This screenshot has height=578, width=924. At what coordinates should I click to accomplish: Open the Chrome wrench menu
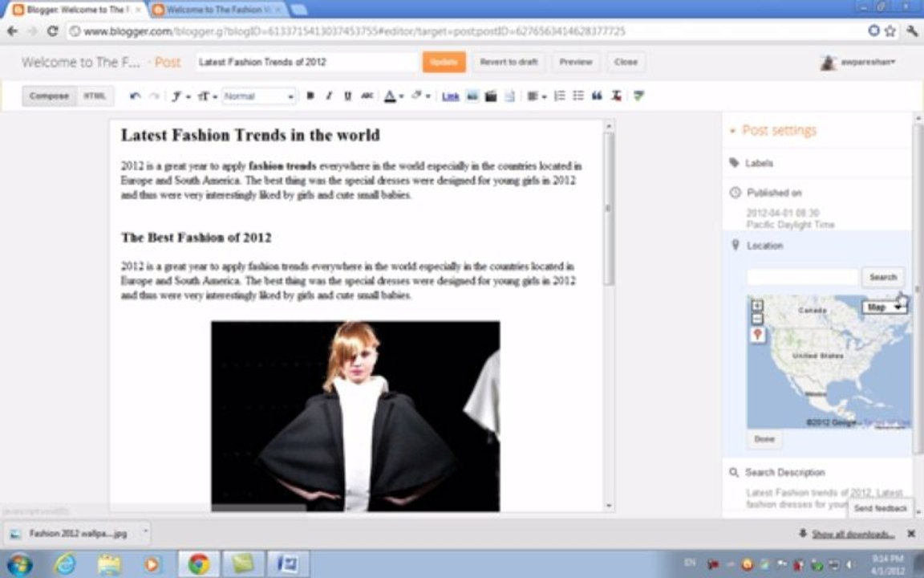point(912,31)
